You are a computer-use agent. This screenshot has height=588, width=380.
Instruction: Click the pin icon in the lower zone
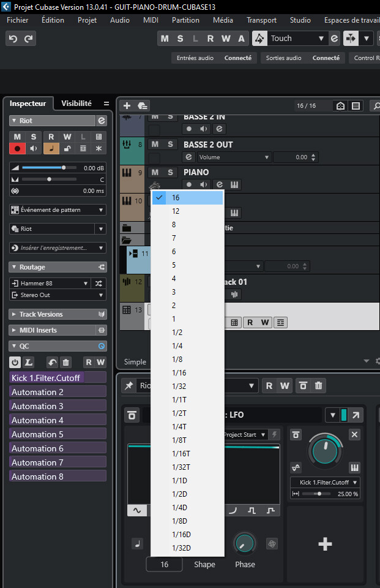tap(129, 385)
